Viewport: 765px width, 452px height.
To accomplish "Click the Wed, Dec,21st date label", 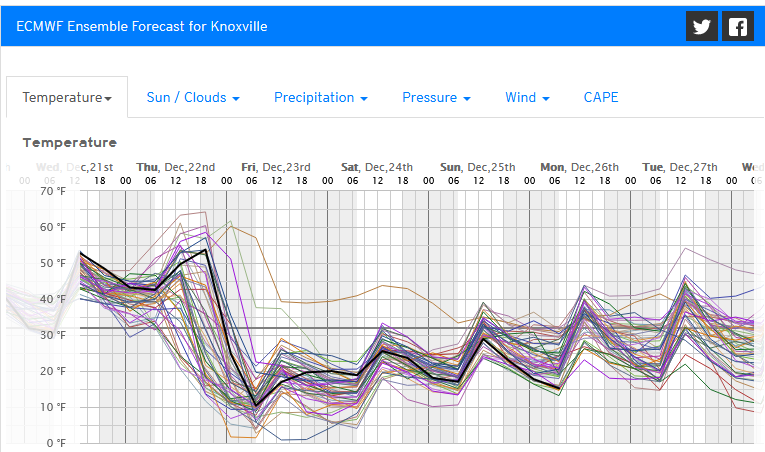I will [75, 167].
